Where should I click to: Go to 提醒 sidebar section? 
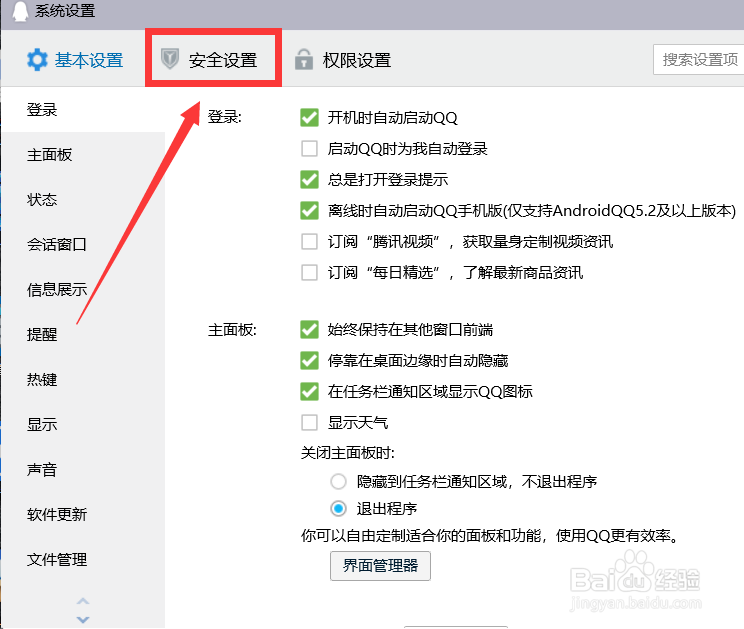pos(83,334)
